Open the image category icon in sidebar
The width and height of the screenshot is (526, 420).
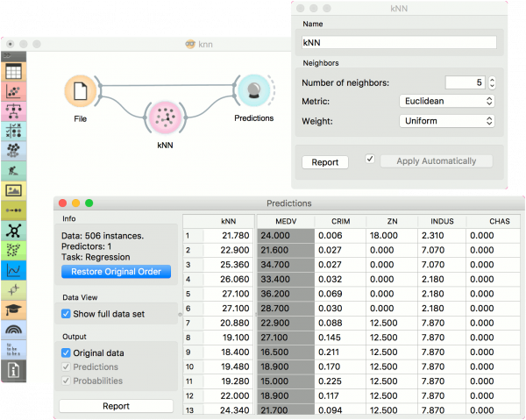(x=14, y=190)
